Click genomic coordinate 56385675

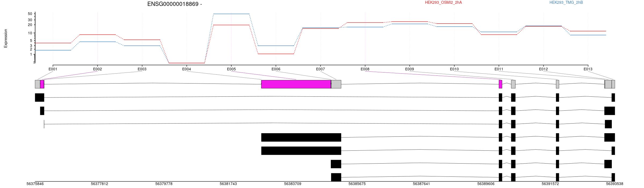[x=357, y=184]
